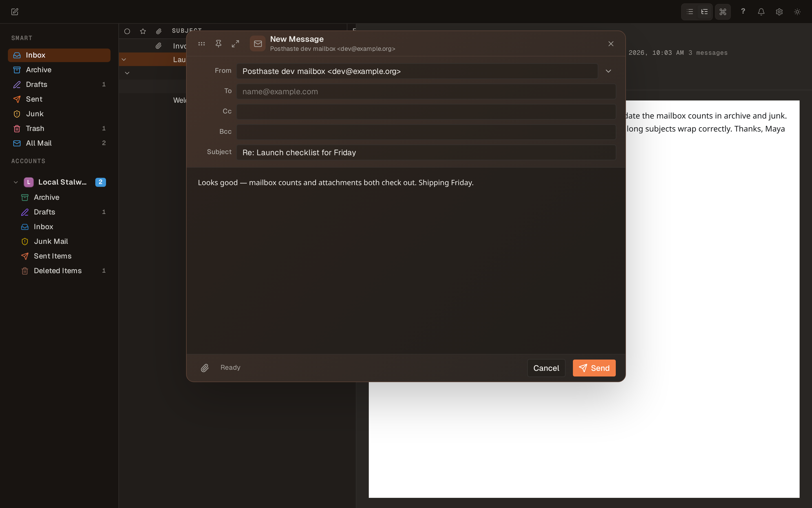Open the smart Junk folder
The height and width of the screenshot is (508, 812).
click(59, 114)
